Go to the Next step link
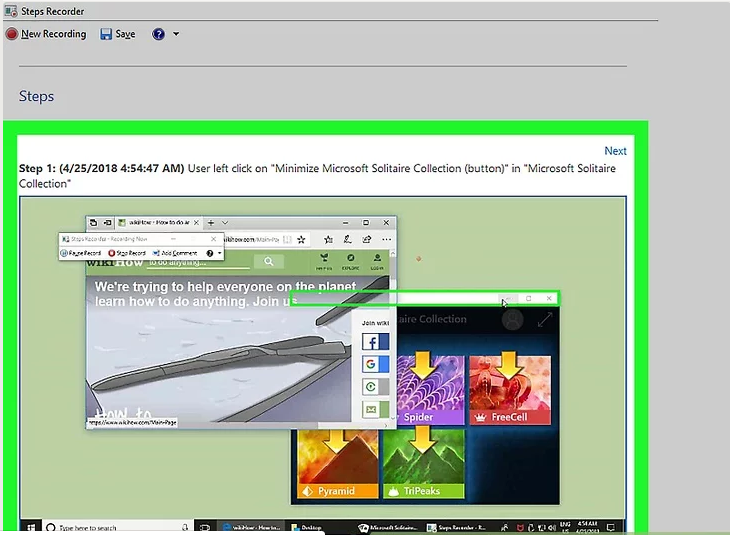The height and width of the screenshot is (535, 730). pos(615,151)
